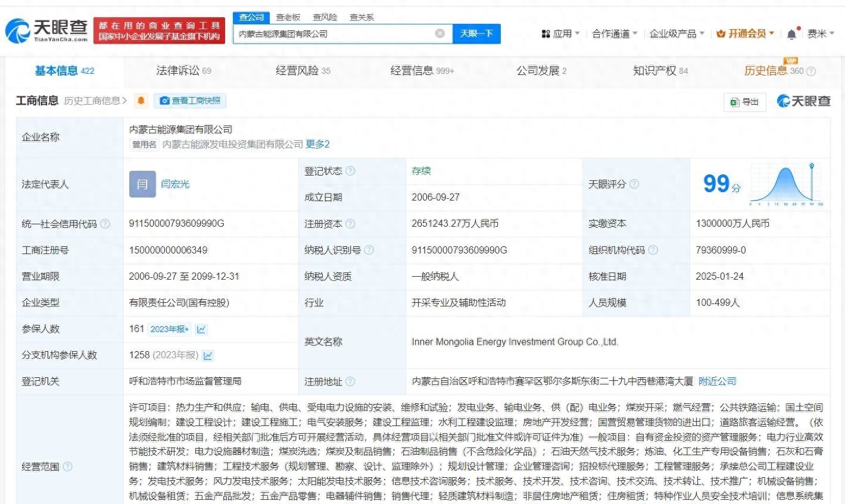Viewport: 845px width, 504px height.
Task: Open the 参保人数 trend chart icon
Action: [201, 329]
